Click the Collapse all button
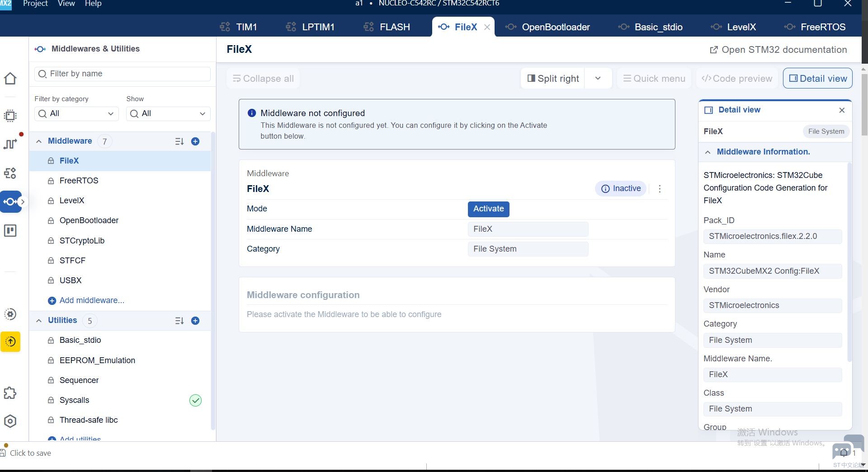Viewport: 868px width, 472px height. [x=263, y=79]
